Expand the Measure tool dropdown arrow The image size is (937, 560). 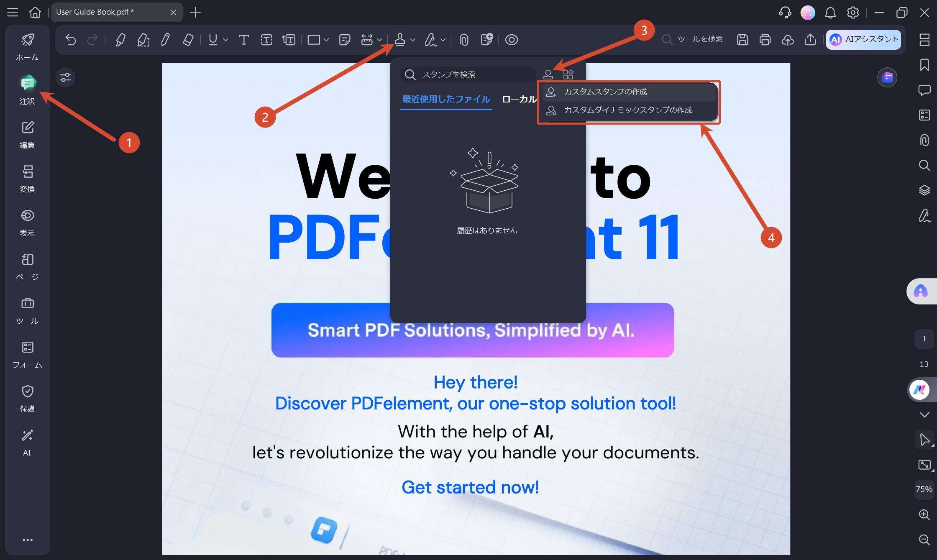click(x=379, y=40)
